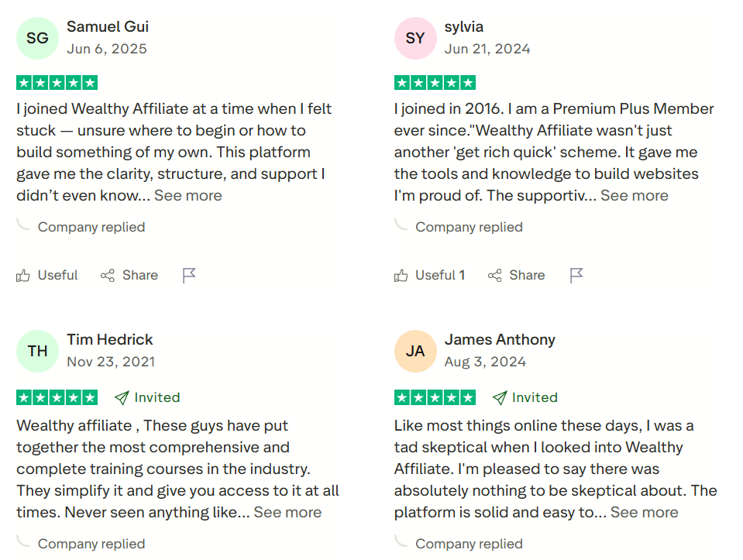Image resolution: width=743 pixels, height=560 pixels.
Task: Click James Anthony's JA avatar circle
Action: click(x=415, y=351)
